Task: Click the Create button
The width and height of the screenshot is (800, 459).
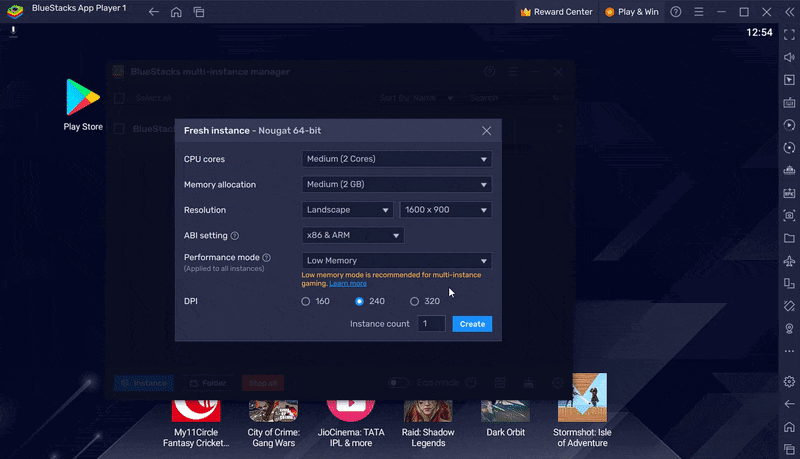Action: (x=472, y=324)
